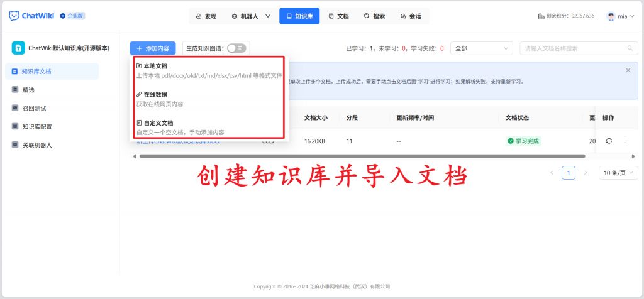Click page number 1 in pagination
The width and height of the screenshot is (644, 299).
569,173
